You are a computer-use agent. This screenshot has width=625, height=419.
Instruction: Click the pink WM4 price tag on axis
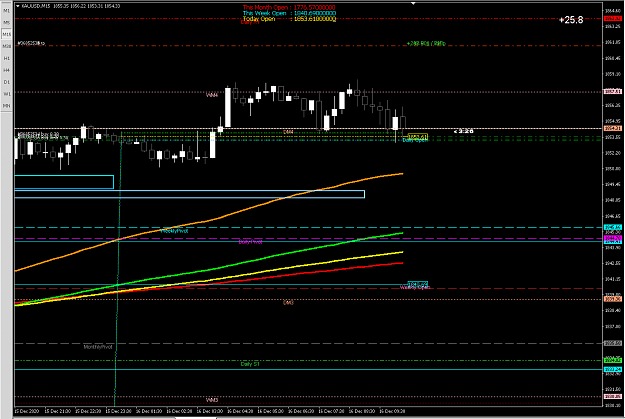(613, 92)
